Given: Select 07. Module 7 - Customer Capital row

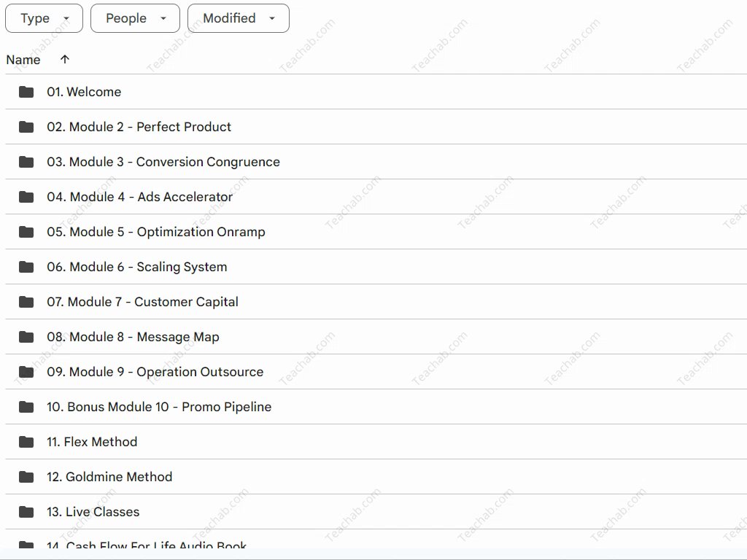Looking at the screenshot, I should point(143,302).
